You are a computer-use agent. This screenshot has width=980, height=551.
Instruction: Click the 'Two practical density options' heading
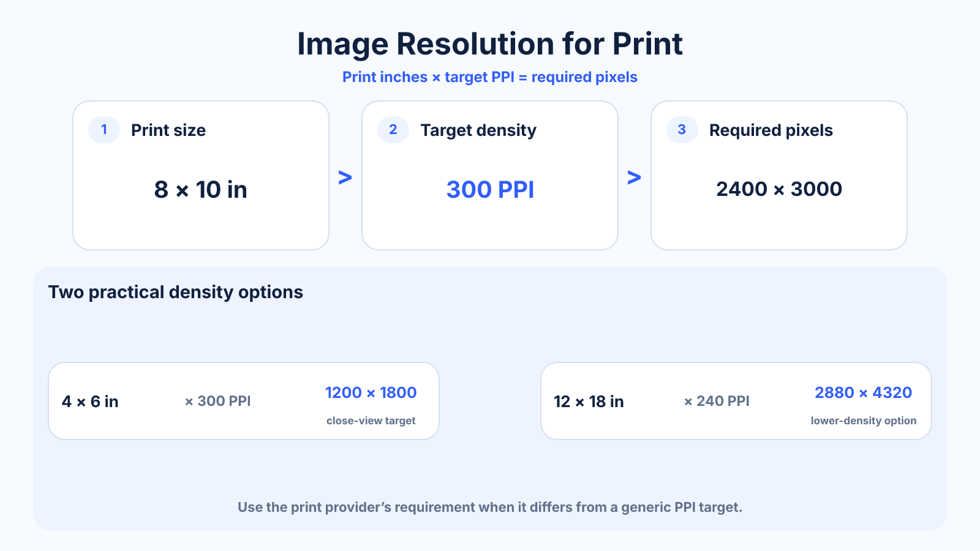coord(176,292)
